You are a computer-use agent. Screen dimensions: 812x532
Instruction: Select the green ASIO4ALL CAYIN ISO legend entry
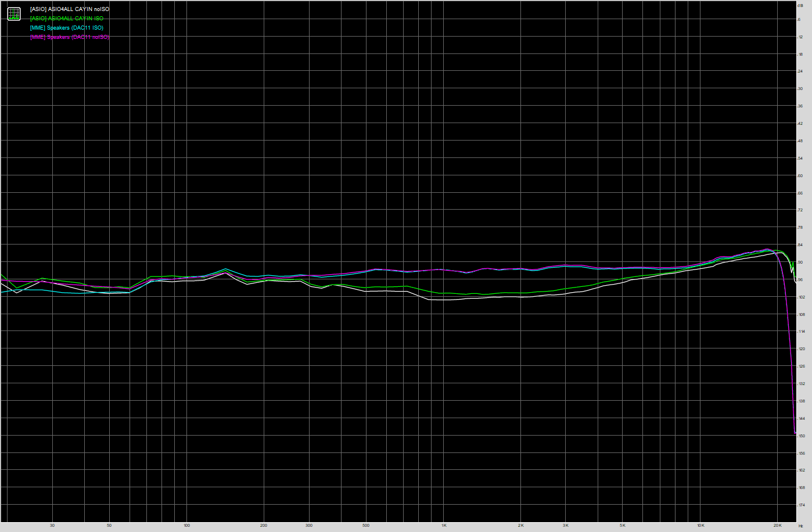pyautogui.click(x=66, y=19)
